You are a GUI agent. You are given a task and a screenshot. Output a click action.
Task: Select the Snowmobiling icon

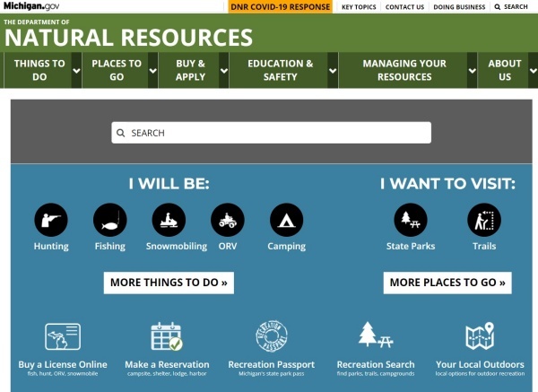coord(168,220)
